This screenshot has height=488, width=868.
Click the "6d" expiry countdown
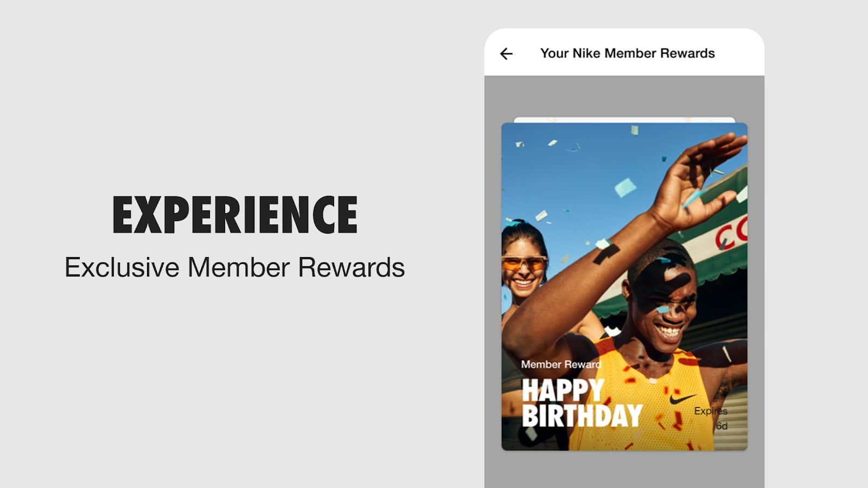coord(721,426)
